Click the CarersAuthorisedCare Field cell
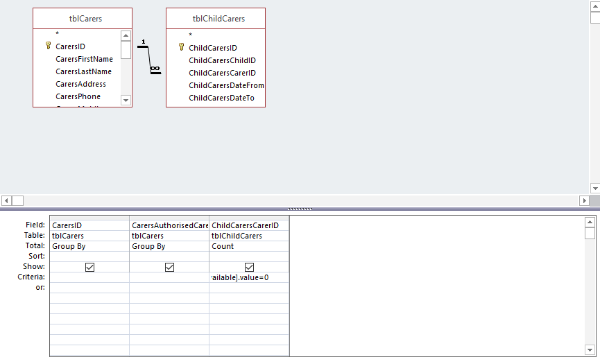The height and width of the screenshot is (364, 600). pos(169,225)
